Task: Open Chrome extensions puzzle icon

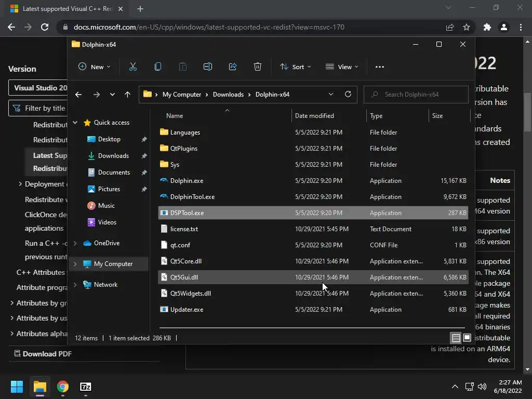Action: 487,27
